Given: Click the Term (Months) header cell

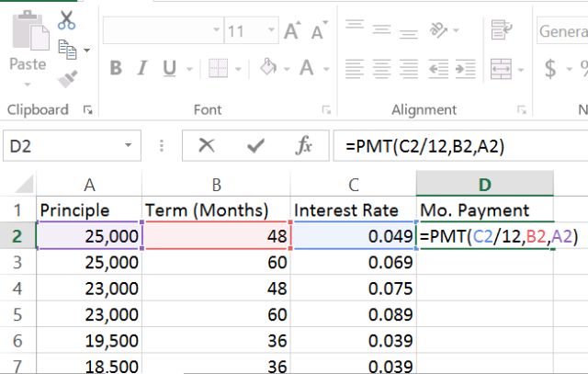Looking at the screenshot, I should [x=217, y=210].
